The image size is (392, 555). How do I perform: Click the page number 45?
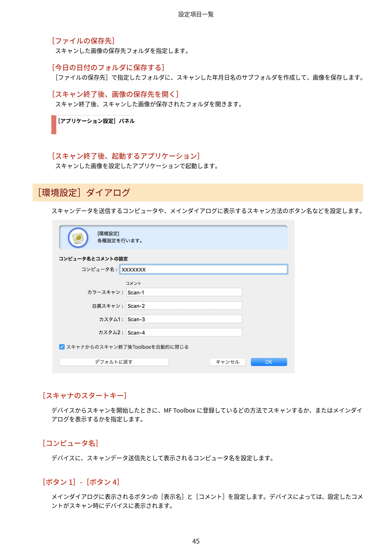coord(196,541)
